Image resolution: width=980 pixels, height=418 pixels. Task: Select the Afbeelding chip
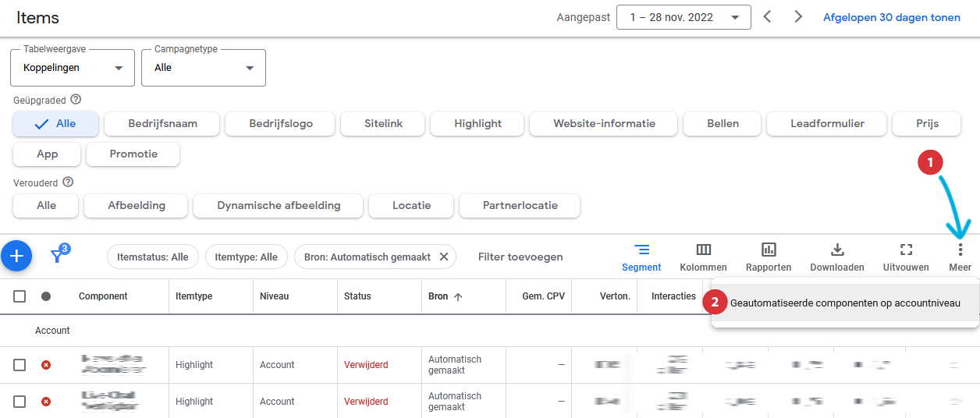[137, 205]
